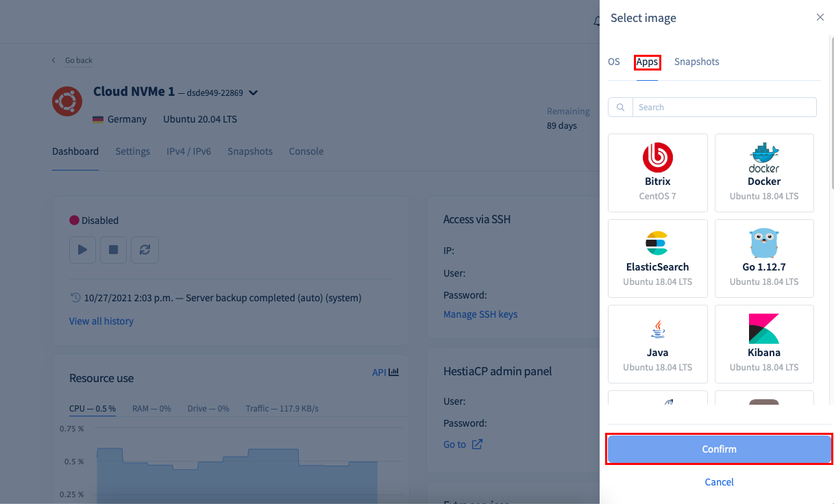Click the search magnifier icon

(x=620, y=108)
